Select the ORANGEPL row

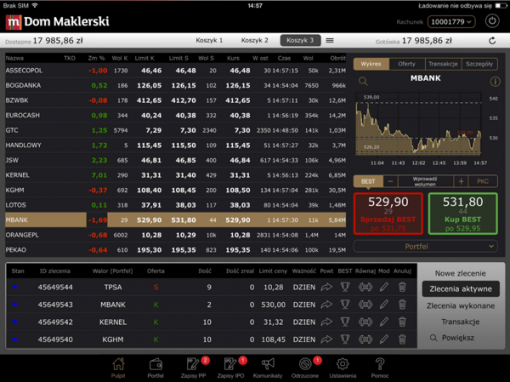175,235
